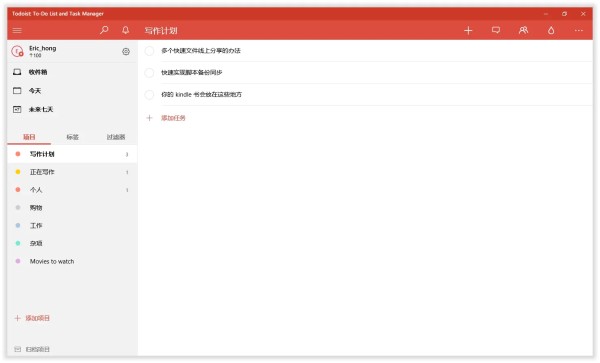Click the Eric_hong profile avatar
600x363 pixels.
pos(17,51)
